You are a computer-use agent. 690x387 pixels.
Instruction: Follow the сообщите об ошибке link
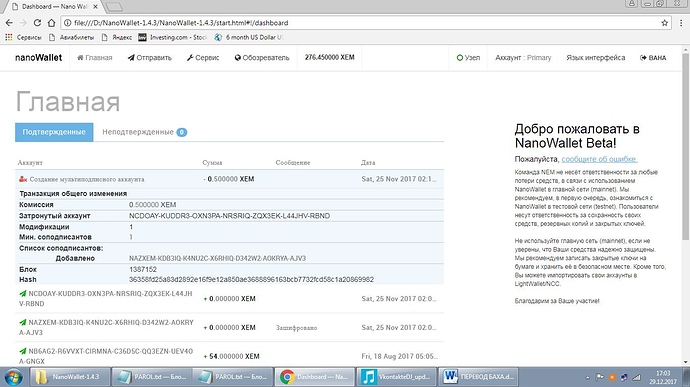[599, 159]
